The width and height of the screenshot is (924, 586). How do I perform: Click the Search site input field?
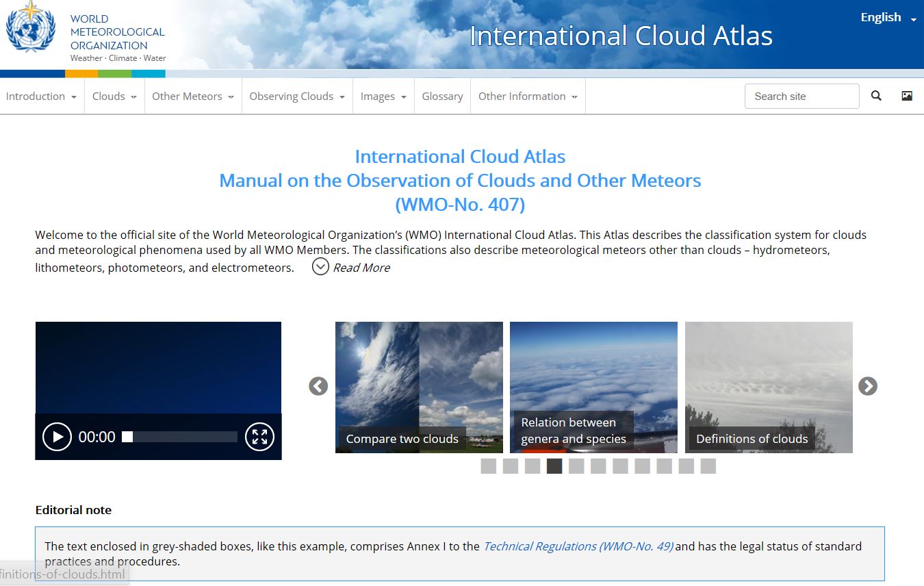[x=801, y=97]
